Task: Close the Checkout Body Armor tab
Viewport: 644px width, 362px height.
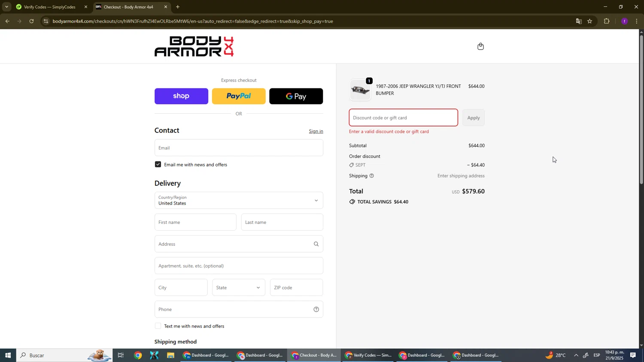Action: pyautogui.click(x=166, y=7)
